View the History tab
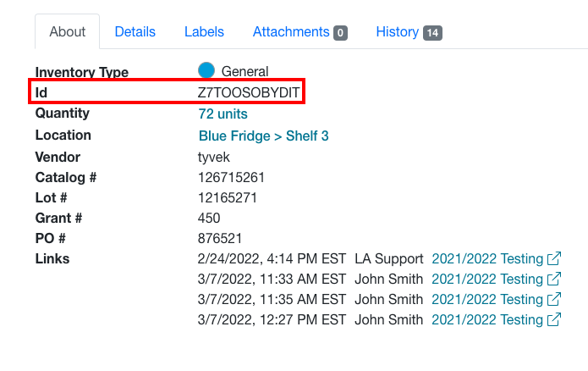588x371 pixels. click(398, 32)
